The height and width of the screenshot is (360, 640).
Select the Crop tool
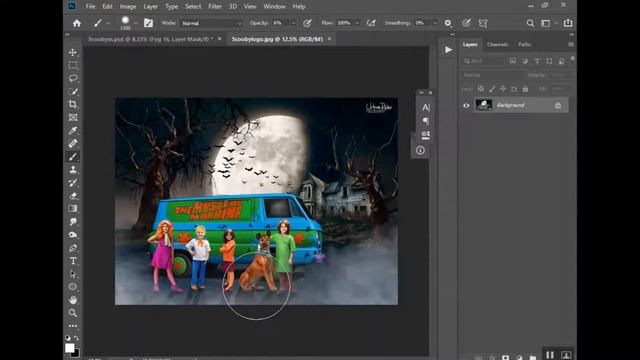coord(73,104)
